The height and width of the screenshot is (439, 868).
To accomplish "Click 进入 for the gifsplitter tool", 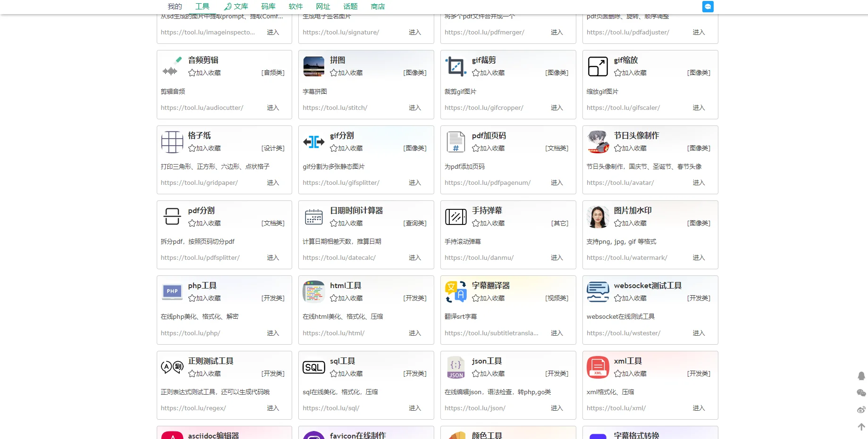I will [x=415, y=182].
